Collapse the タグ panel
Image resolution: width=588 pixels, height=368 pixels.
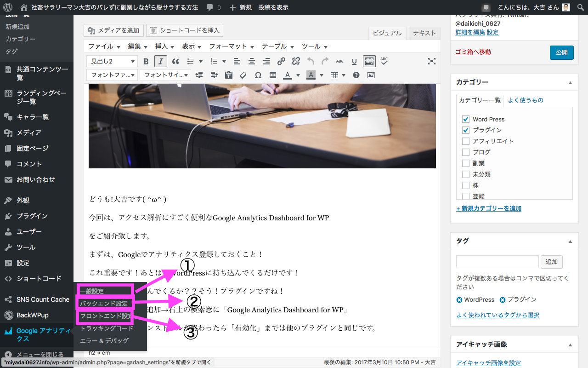[x=571, y=241]
